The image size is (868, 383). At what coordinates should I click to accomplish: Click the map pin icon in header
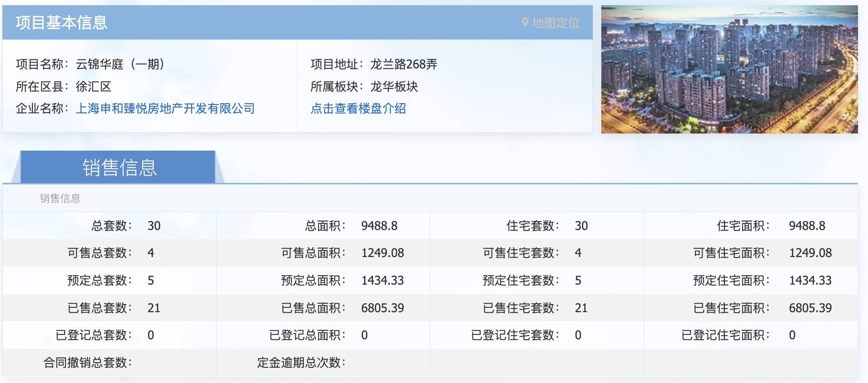click(525, 22)
